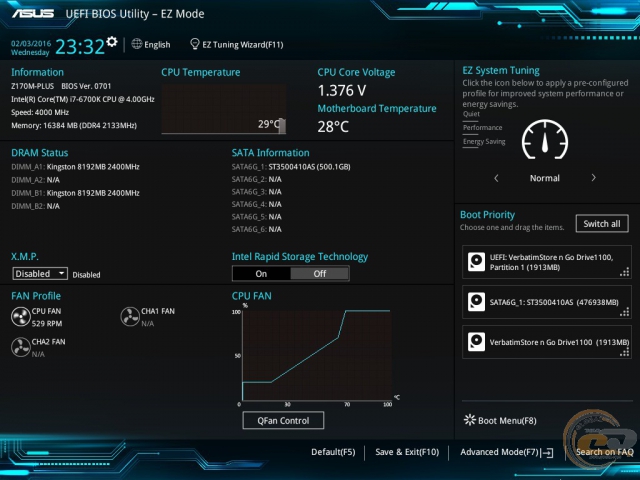Click the CPU FAN curve graph
Screen dimensions: 640x480
[x=317, y=356]
